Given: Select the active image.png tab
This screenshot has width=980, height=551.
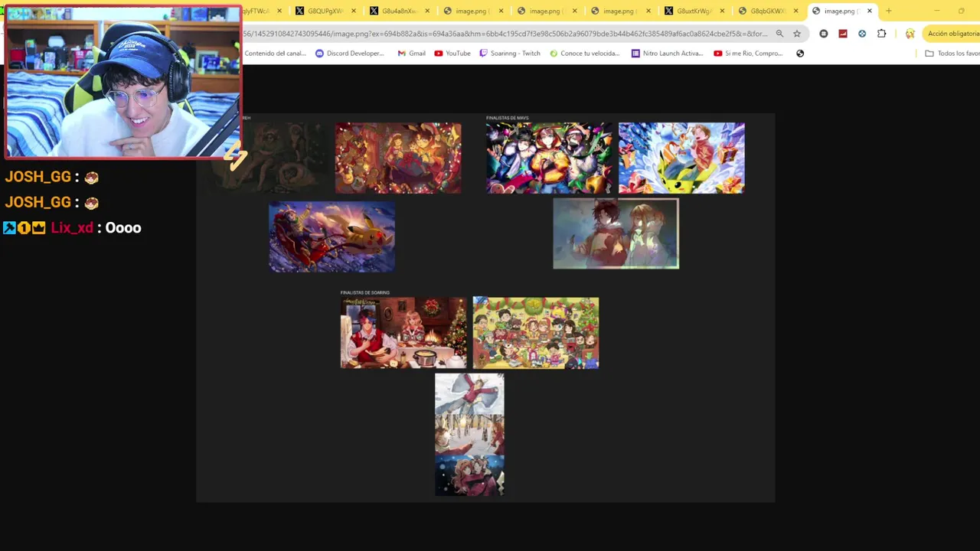Looking at the screenshot, I should [841, 11].
